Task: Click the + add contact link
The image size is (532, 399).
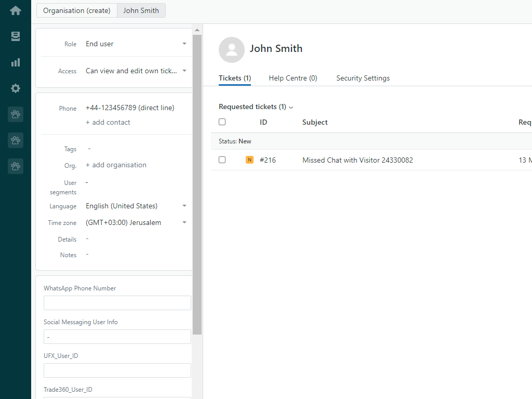Action: pyautogui.click(x=108, y=123)
